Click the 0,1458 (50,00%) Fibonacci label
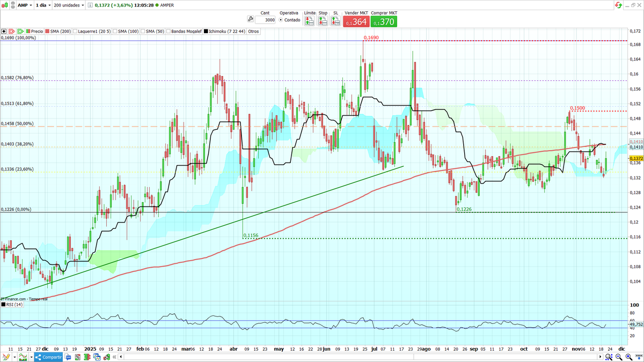The width and height of the screenshot is (644, 362). pos(17,124)
